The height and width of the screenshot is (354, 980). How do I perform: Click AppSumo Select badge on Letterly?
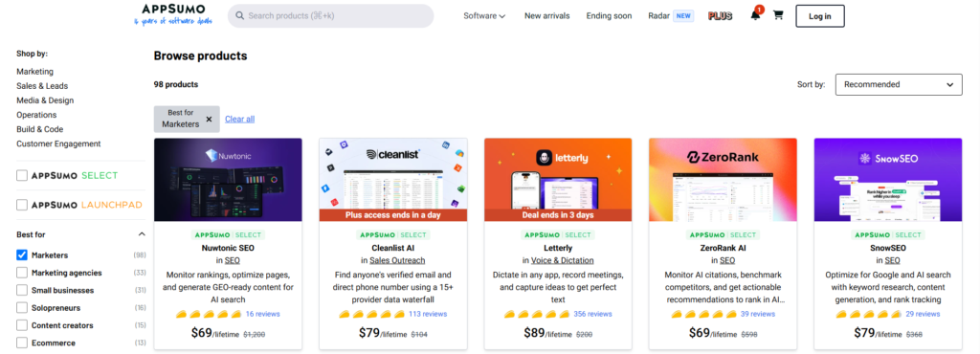558,234
